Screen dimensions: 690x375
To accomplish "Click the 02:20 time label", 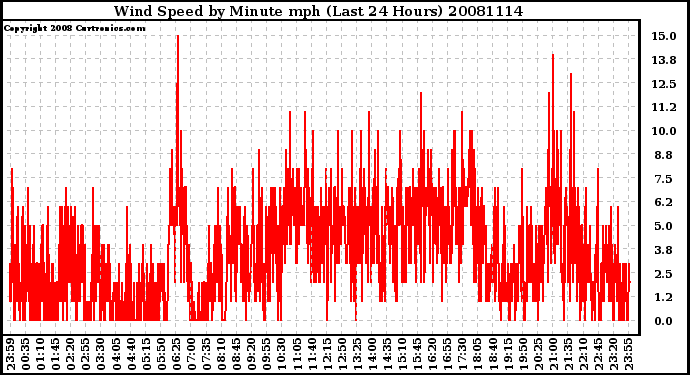I will (71, 354).
